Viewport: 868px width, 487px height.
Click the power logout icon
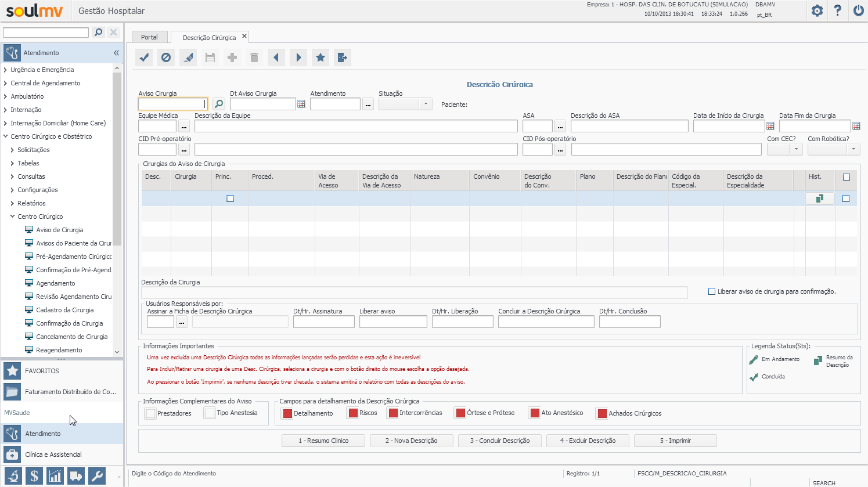858,11
